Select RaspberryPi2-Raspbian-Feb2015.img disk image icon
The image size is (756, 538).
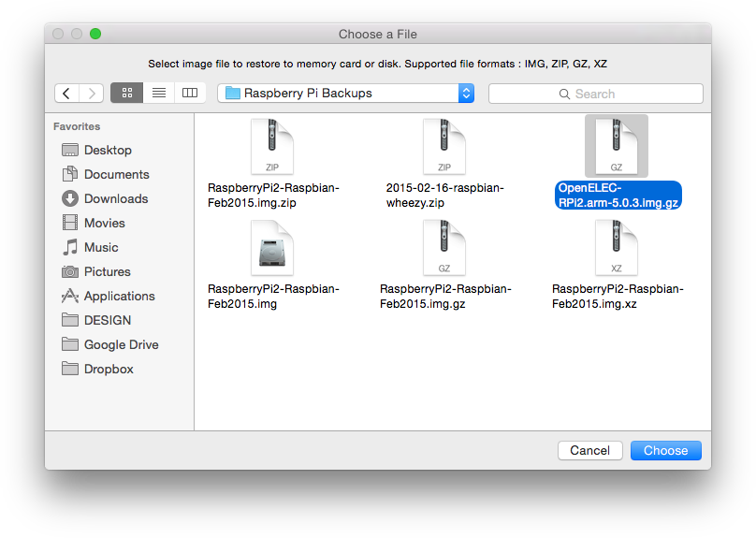pyautogui.click(x=272, y=248)
